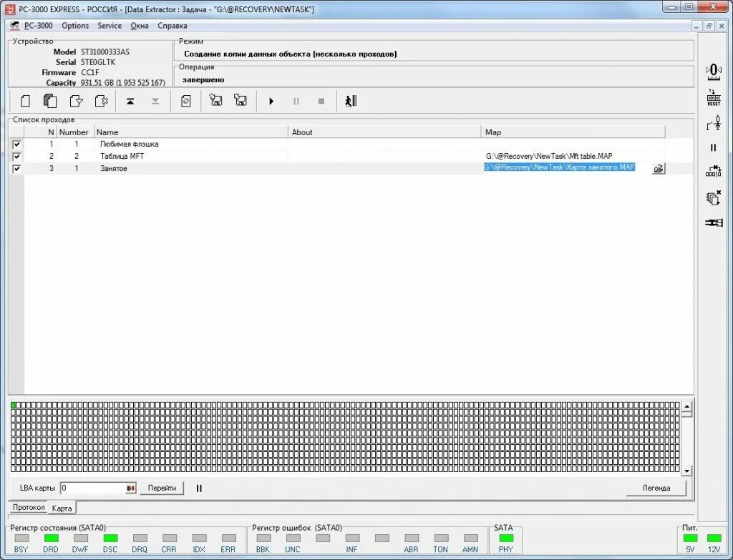Move selected pass up with arrow icon
The image size is (733, 560).
tap(130, 102)
